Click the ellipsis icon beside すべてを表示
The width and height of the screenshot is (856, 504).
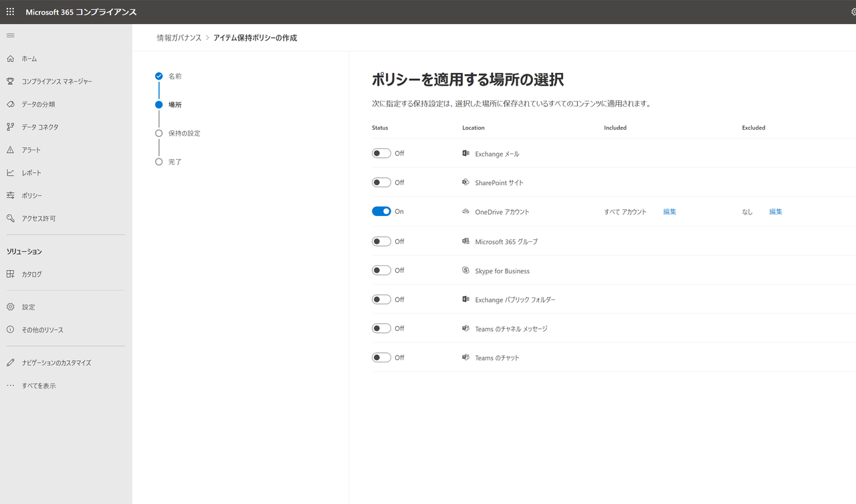point(10,386)
